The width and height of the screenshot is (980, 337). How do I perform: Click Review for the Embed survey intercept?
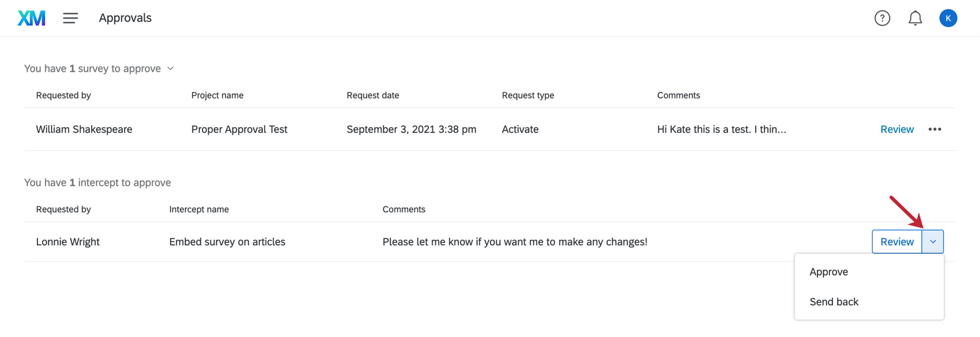tap(897, 242)
